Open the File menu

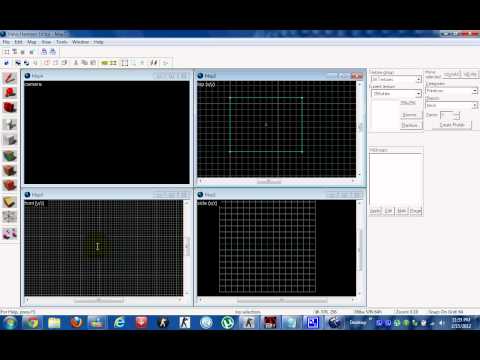click(6, 42)
